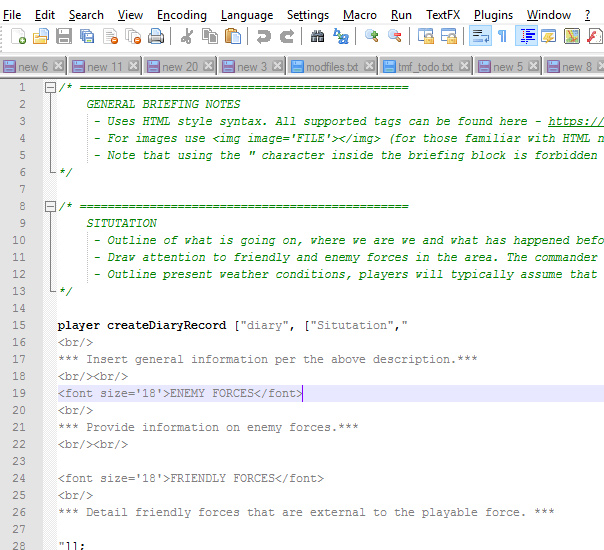This screenshot has height=550, width=604.
Task: Open the File menu
Action: pos(12,15)
